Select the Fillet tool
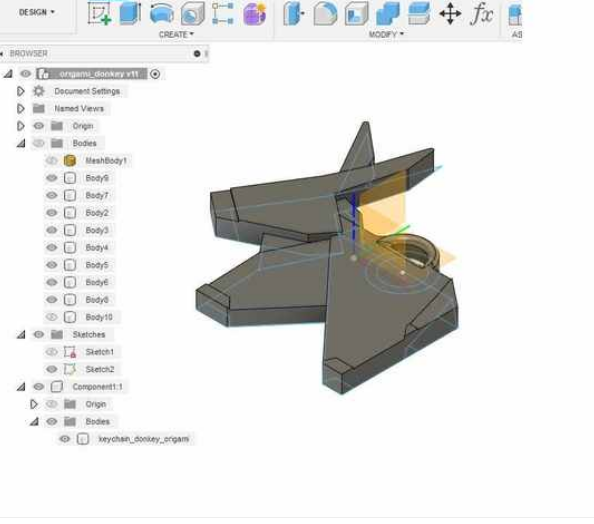This screenshot has height=524, width=594. pyautogui.click(x=325, y=13)
